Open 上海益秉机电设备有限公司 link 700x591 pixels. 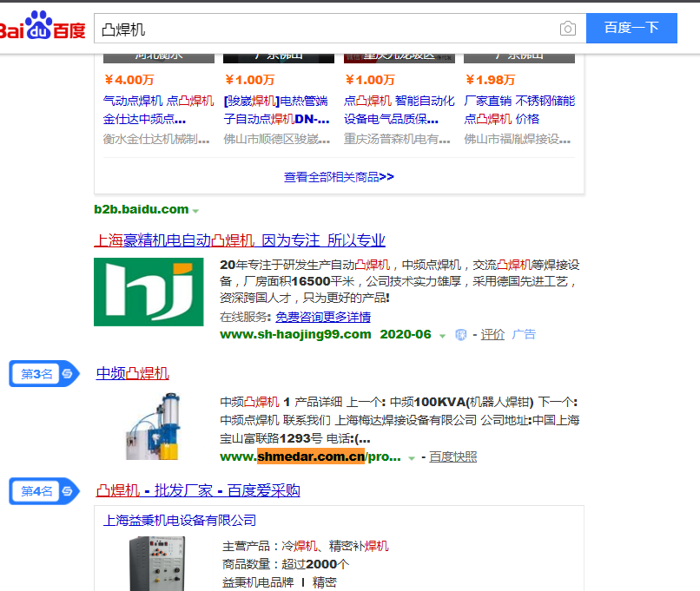coord(180,520)
